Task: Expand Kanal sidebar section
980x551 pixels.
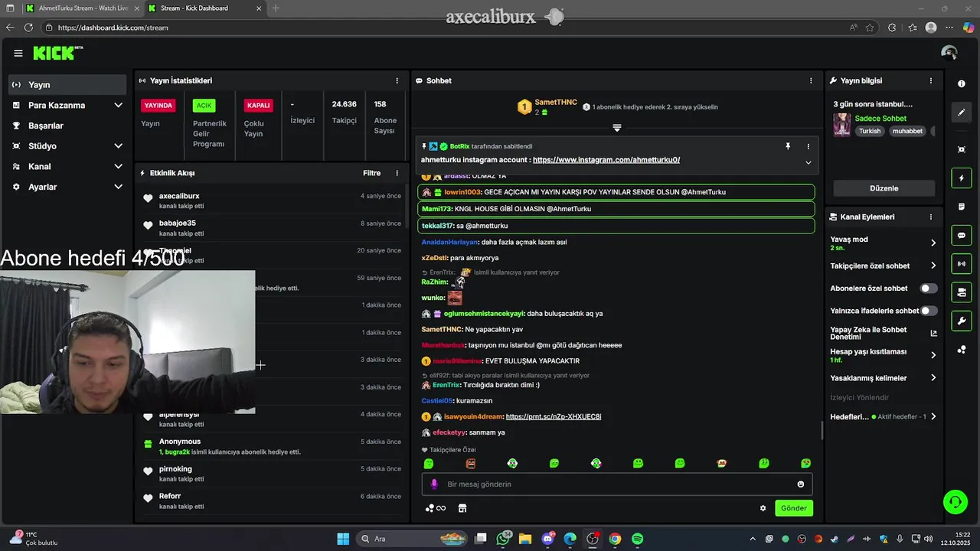Action: pos(118,166)
